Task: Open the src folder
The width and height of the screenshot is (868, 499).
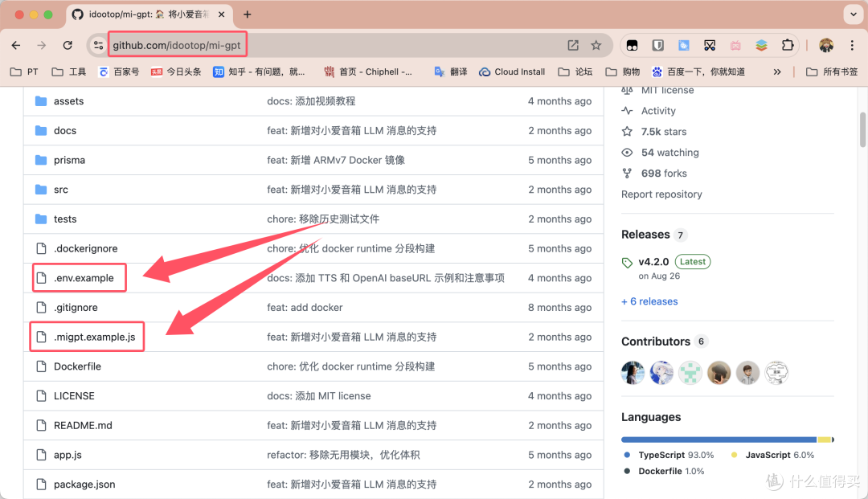Action: click(61, 190)
